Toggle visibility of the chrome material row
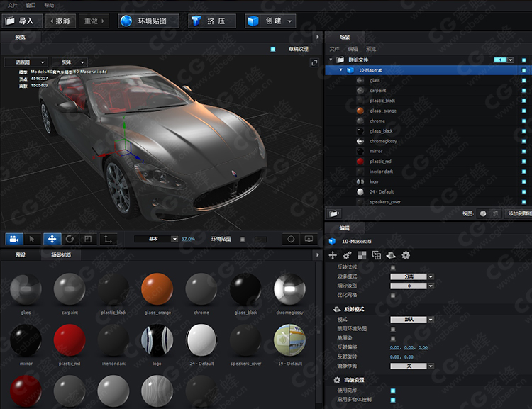The width and height of the screenshot is (532, 409). click(524, 121)
